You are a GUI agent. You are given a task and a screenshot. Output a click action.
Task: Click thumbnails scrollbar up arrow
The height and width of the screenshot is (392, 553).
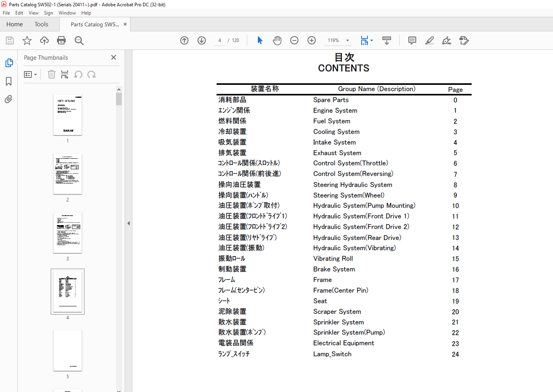click(x=119, y=90)
